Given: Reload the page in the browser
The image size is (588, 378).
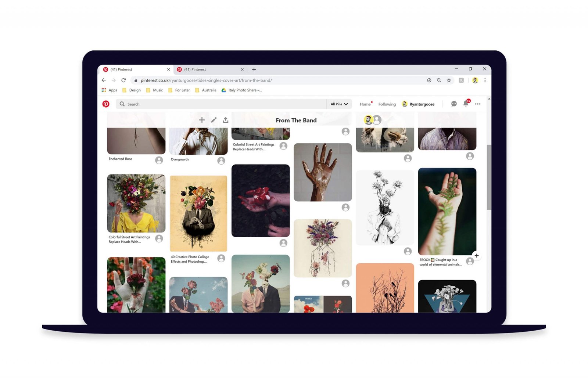Looking at the screenshot, I should click(123, 80).
